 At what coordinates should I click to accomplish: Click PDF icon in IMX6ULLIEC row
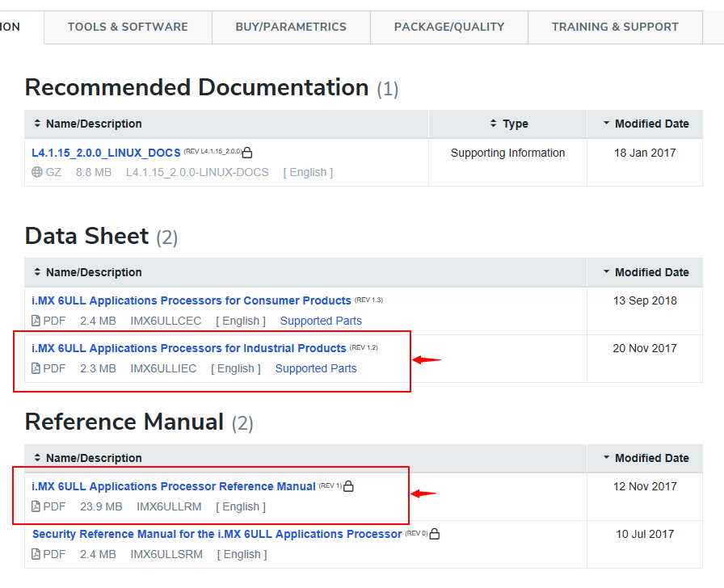click(x=36, y=367)
